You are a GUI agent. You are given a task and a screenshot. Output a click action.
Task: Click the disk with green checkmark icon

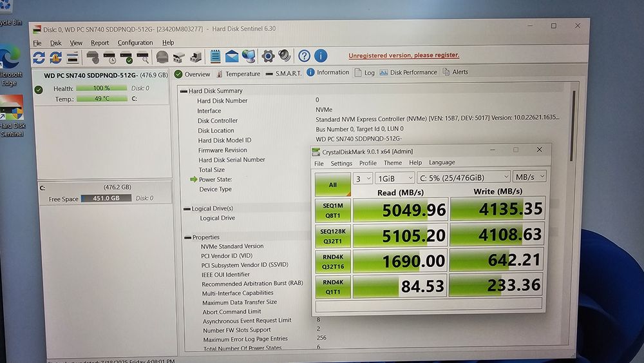[126, 57]
